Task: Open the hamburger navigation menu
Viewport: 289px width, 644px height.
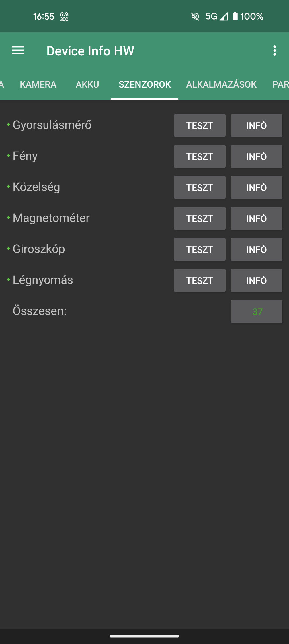Action: click(x=18, y=51)
